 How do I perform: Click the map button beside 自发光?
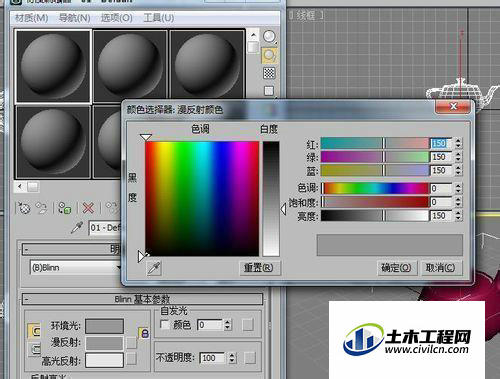248,325
